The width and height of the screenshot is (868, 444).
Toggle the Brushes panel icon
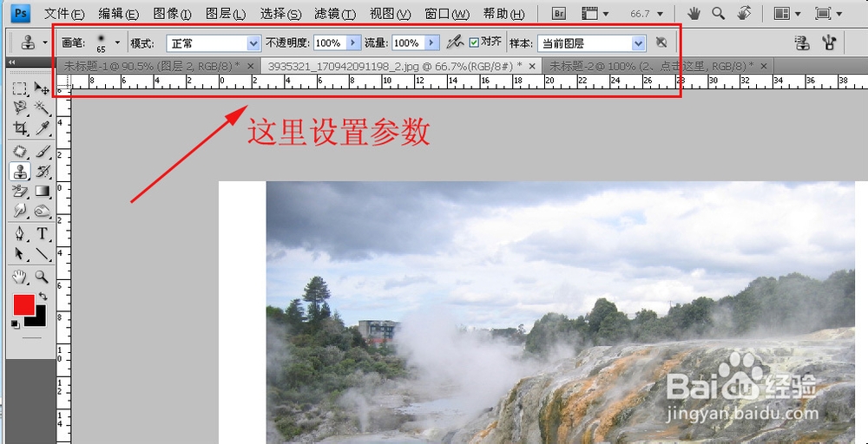(x=829, y=42)
